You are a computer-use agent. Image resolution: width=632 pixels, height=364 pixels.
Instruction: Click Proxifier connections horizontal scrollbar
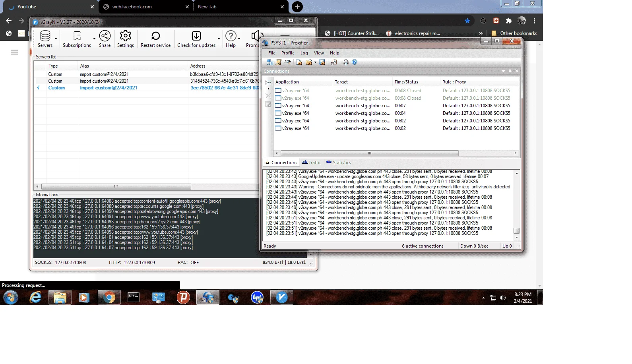[369, 153]
